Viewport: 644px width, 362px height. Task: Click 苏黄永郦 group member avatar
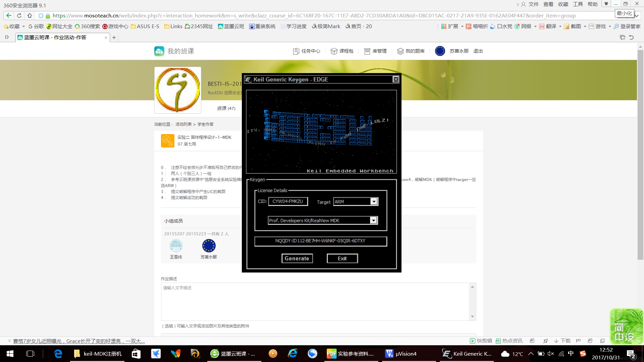click(209, 246)
